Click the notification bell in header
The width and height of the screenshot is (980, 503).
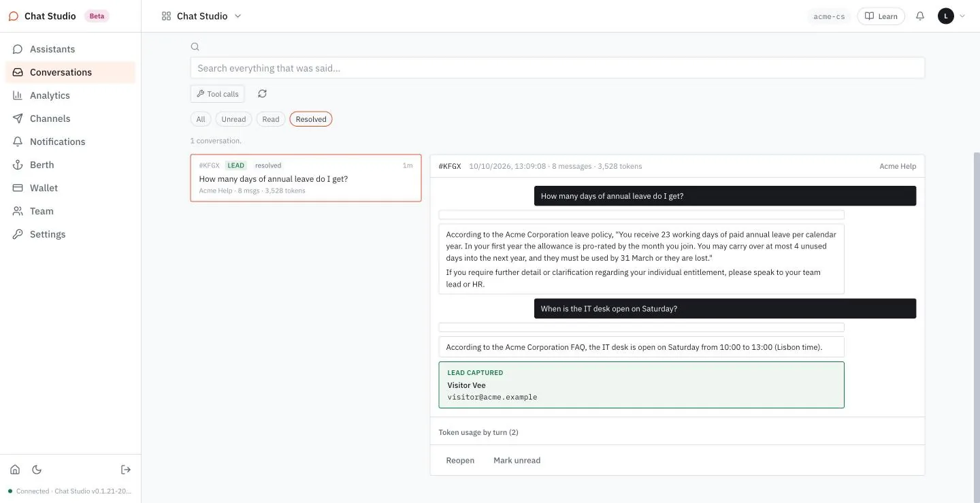[920, 16]
